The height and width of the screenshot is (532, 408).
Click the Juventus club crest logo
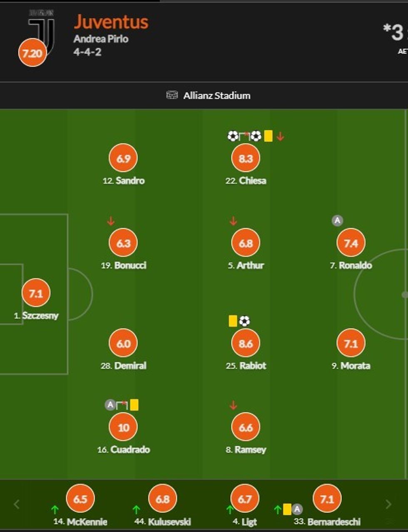point(42,29)
